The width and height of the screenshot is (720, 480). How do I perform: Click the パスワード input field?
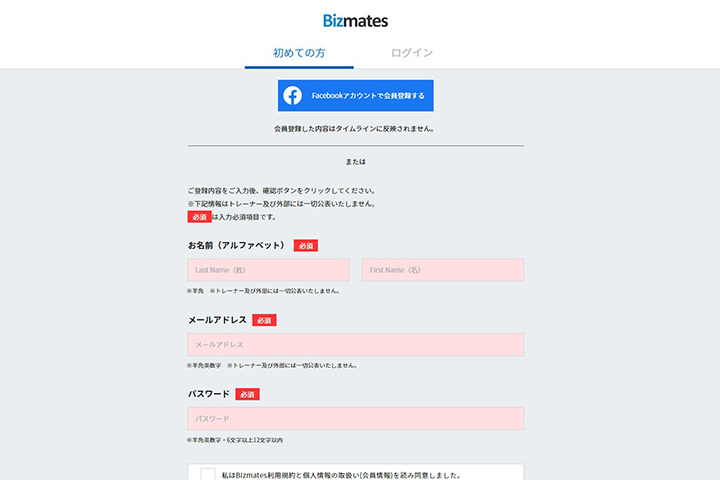coord(355,418)
